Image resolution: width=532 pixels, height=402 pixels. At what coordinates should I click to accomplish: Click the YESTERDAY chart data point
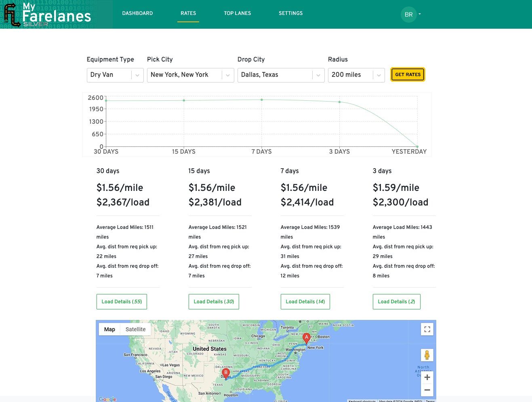pyautogui.click(x=417, y=146)
